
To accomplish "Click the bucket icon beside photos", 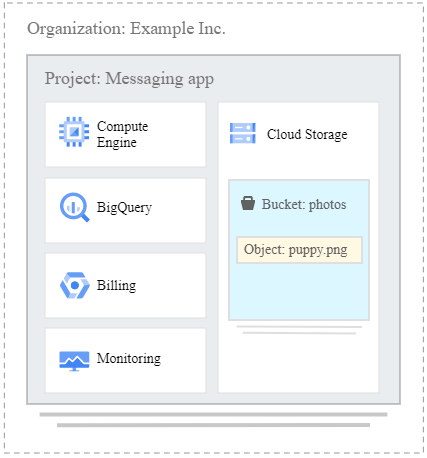I will pos(248,203).
